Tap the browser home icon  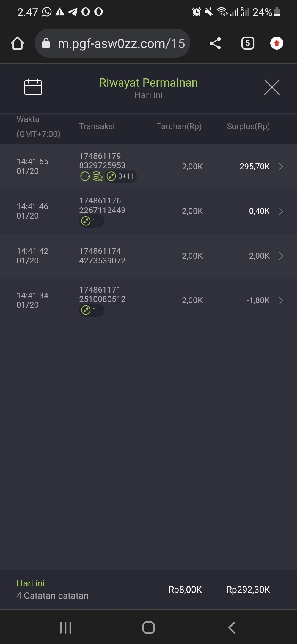pyautogui.click(x=17, y=43)
